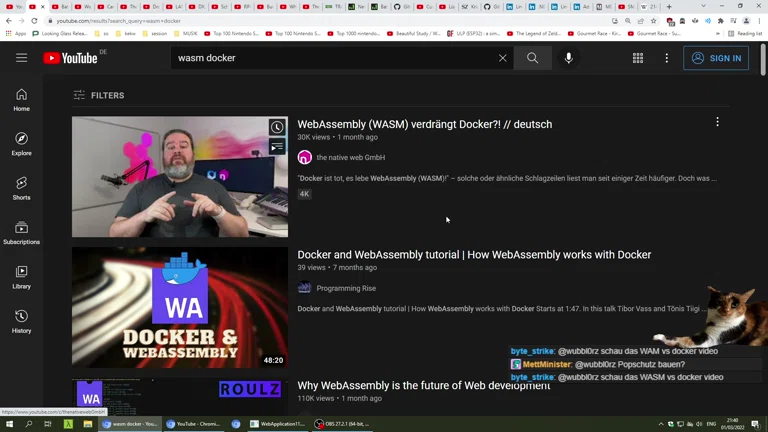This screenshot has width=768, height=432.
Task: Open 'the native web GmbH' channel name
Action: click(351, 158)
